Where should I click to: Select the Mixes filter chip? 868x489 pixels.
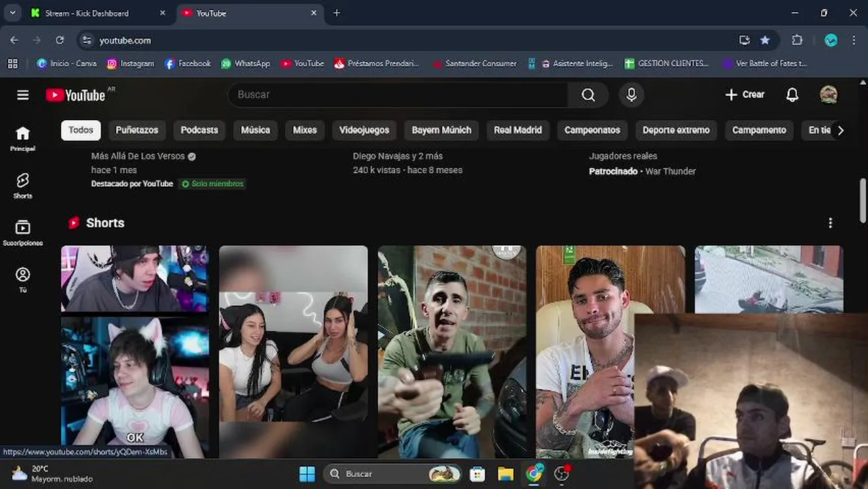(304, 130)
